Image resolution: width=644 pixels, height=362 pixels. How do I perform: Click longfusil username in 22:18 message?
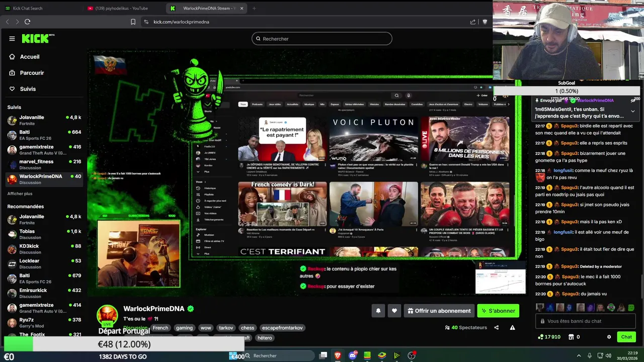[563, 170]
